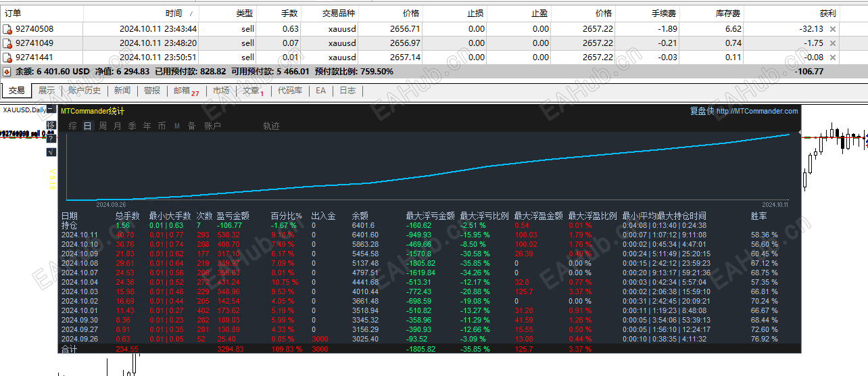Click the 移 move panel button

point(51,125)
